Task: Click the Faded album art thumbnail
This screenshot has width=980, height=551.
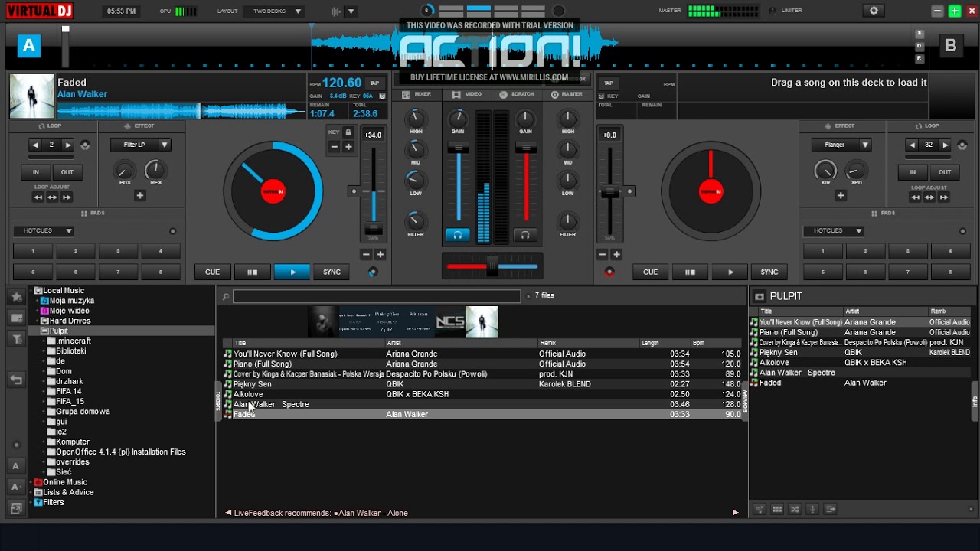Action: 482,322
